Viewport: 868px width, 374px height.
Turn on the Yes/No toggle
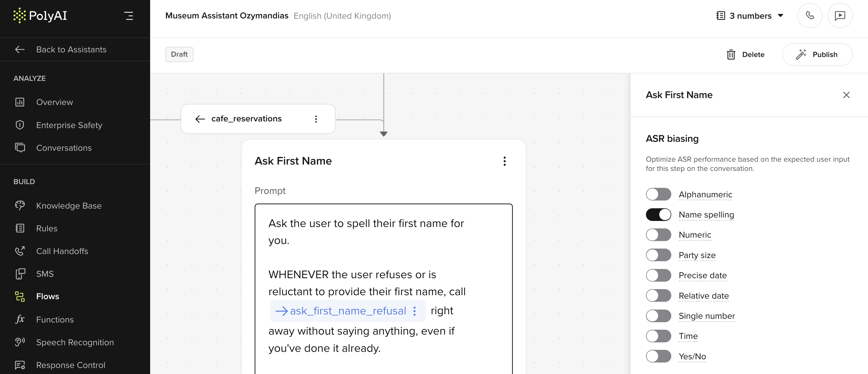point(658,356)
